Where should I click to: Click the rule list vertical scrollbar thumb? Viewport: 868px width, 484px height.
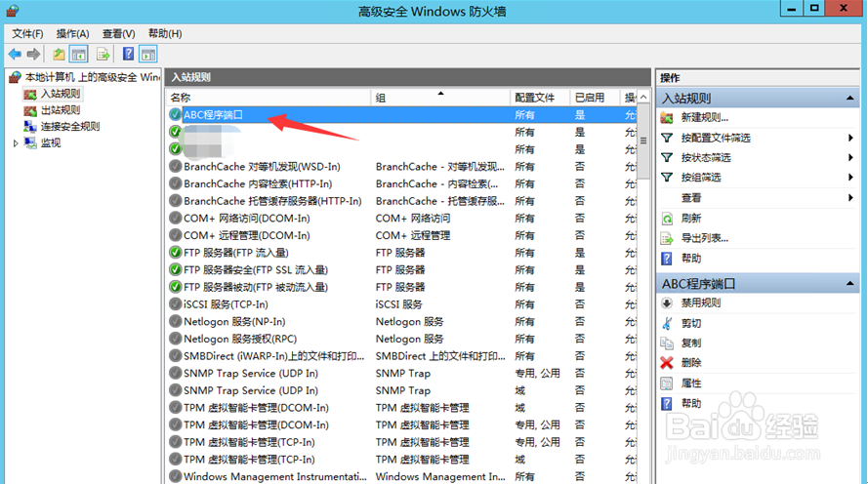[x=643, y=141]
